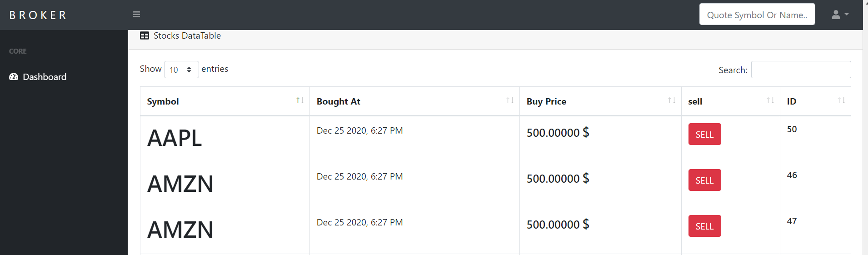Sell the AMZN stock with ID 47
Image resolution: width=868 pixels, height=255 pixels.
point(704,226)
